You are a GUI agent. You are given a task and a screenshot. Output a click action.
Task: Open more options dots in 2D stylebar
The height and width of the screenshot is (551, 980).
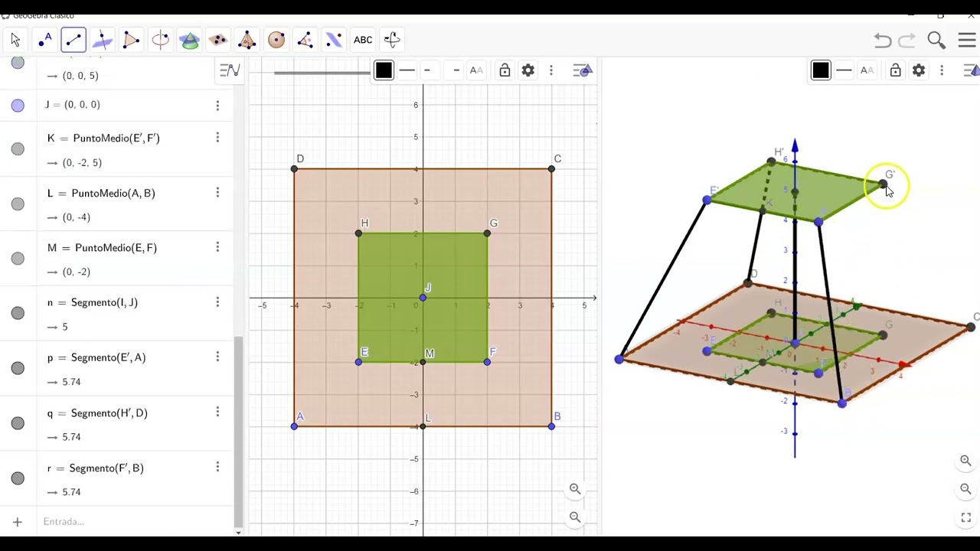tap(551, 70)
